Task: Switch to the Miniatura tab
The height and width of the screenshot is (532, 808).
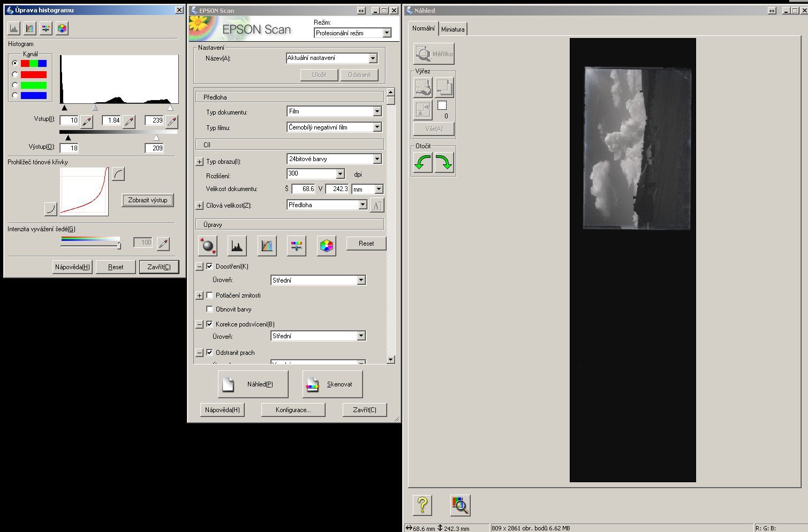Action: 452,29
